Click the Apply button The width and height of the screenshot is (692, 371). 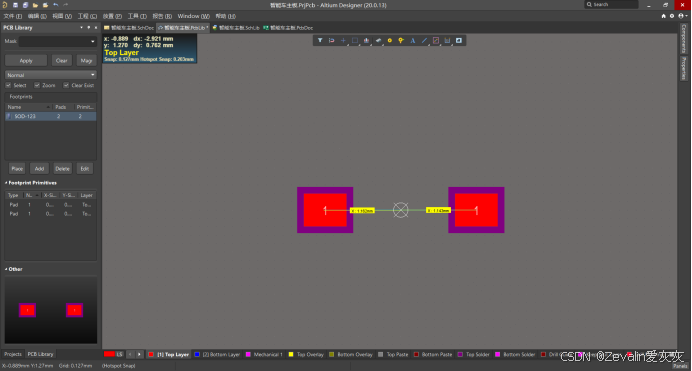26,60
